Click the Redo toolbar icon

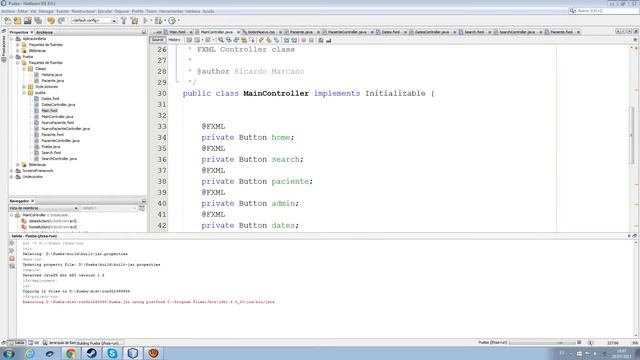point(61,20)
